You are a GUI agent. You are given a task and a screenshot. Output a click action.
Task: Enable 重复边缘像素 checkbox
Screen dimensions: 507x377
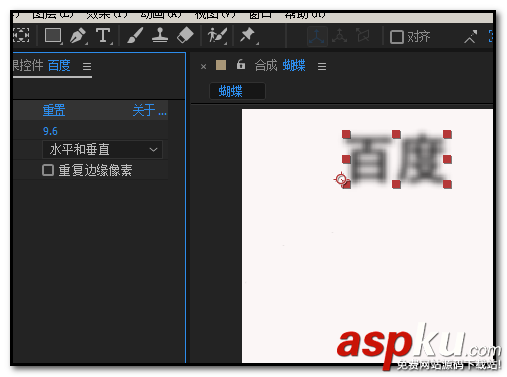[48, 170]
